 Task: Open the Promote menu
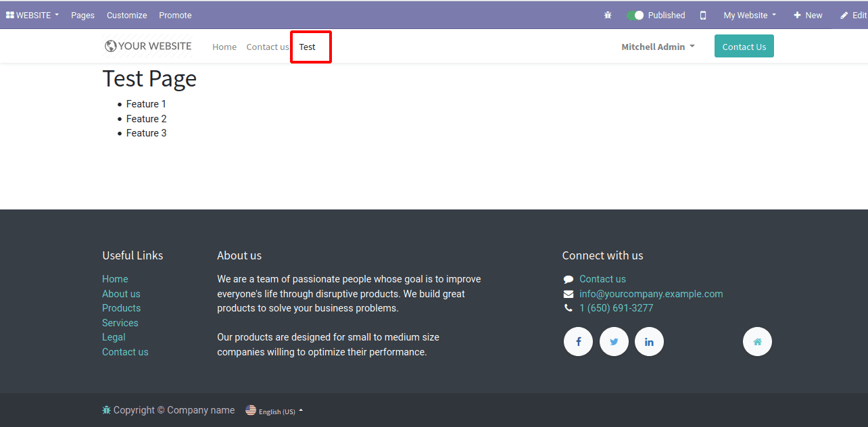[175, 15]
